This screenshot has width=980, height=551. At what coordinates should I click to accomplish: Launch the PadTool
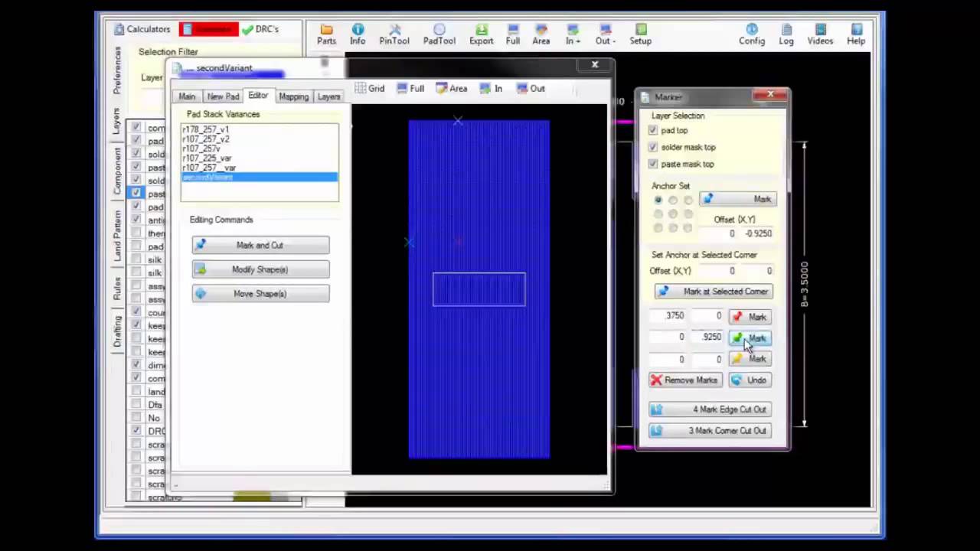[x=439, y=34]
